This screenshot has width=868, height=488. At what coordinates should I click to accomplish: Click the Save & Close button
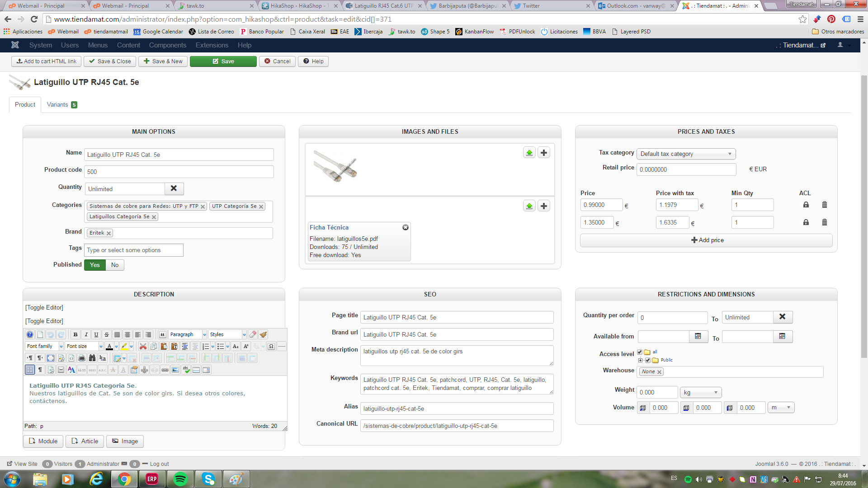pos(110,61)
